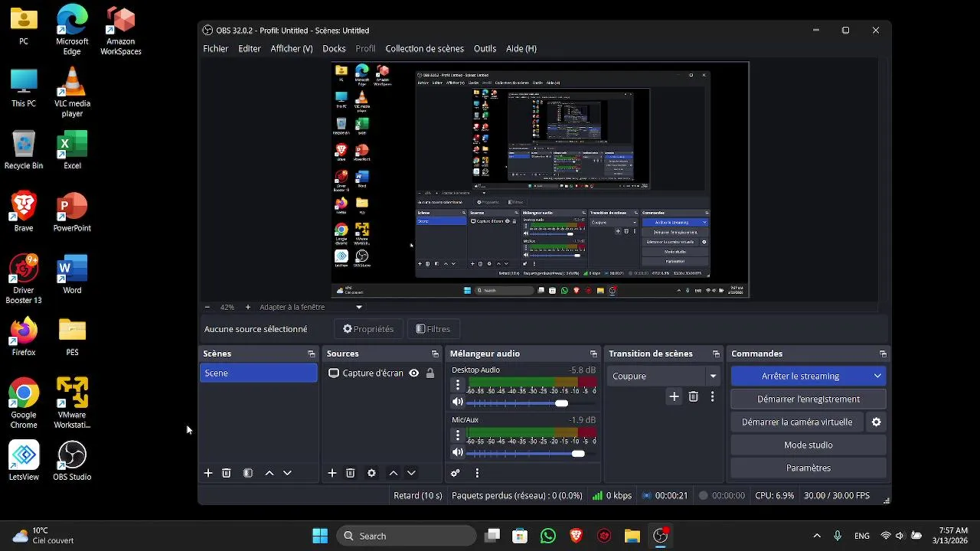Image resolution: width=980 pixels, height=551 pixels.
Task: Click Brave icon in taskbar
Action: click(576, 536)
